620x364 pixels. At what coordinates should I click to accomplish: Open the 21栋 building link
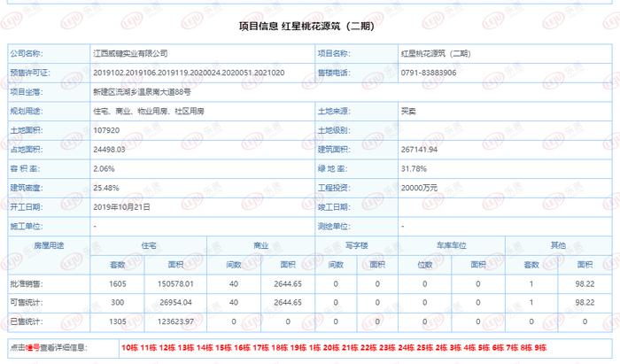coord(350,348)
